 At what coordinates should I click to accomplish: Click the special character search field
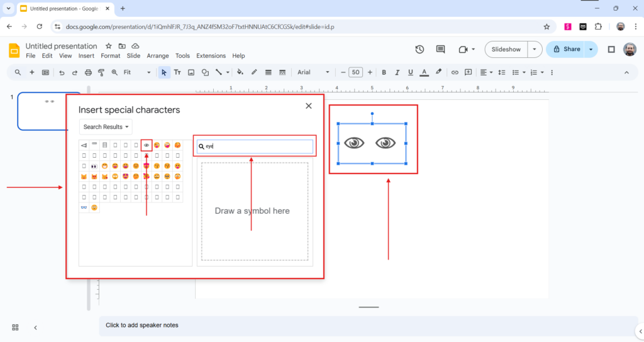[x=258, y=146]
